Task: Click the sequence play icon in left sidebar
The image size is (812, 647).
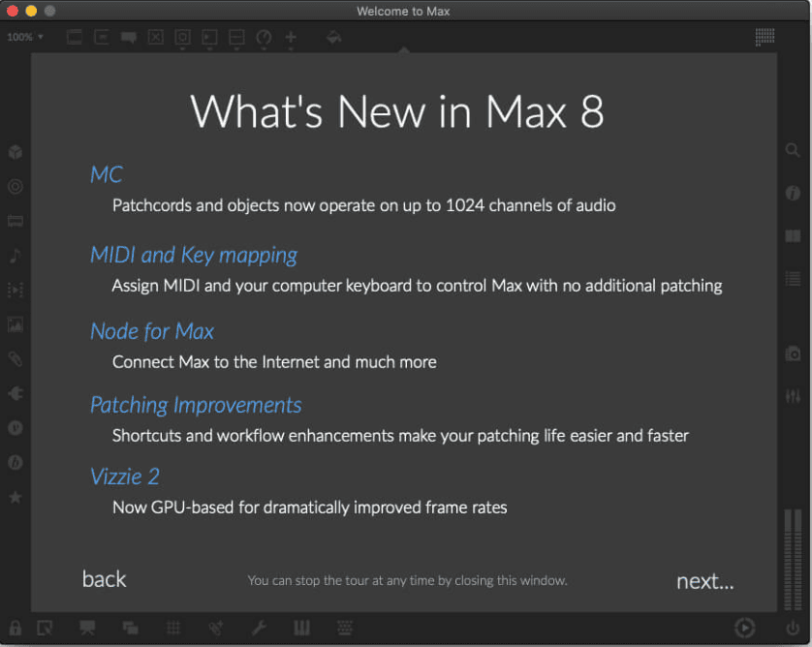Action: point(15,290)
